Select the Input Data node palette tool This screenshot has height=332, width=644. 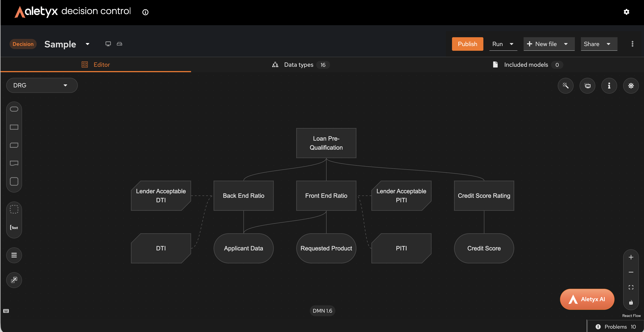14,109
